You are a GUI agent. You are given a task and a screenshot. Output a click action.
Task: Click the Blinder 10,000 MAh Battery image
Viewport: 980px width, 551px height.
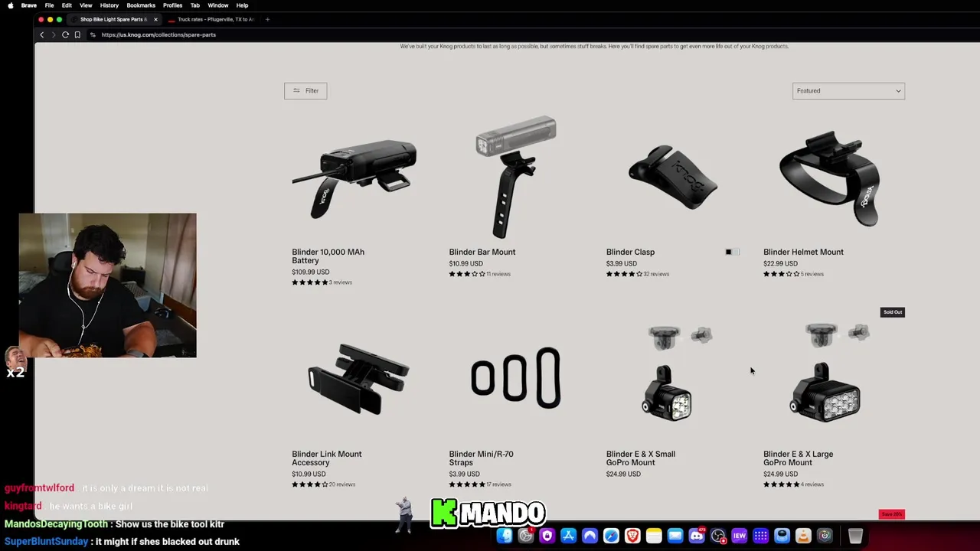pos(354,178)
